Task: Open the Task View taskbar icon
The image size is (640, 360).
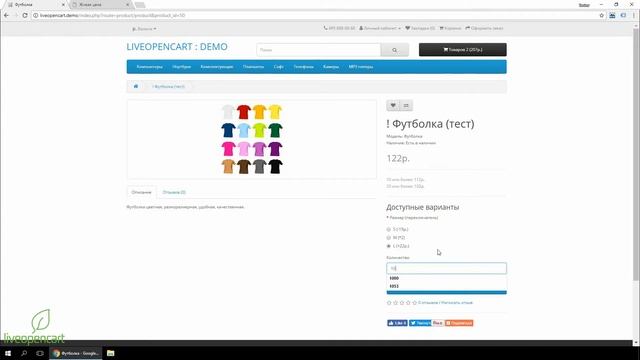Action: tap(40, 353)
